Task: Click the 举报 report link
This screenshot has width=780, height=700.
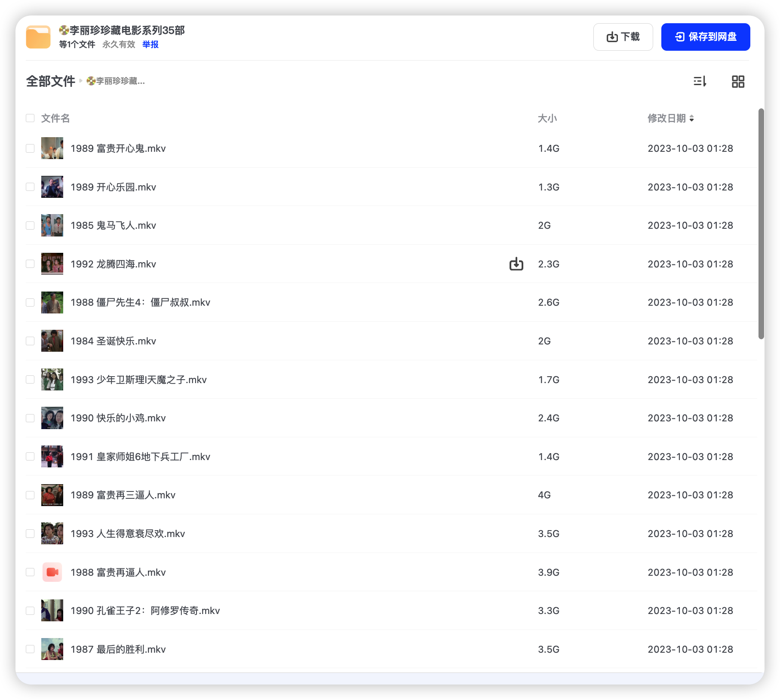Action: pyautogui.click(x=150, y=44)
